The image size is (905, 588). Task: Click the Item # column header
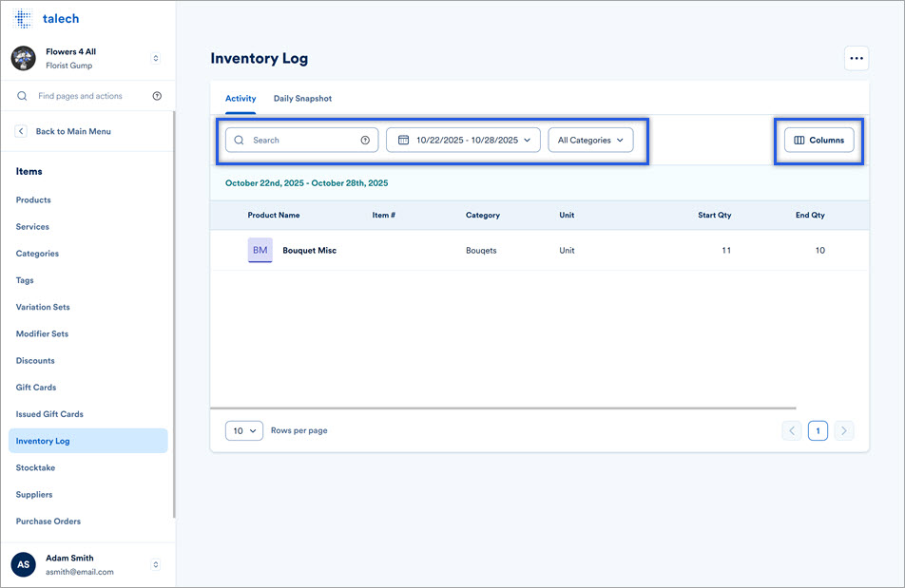point(384,215)
